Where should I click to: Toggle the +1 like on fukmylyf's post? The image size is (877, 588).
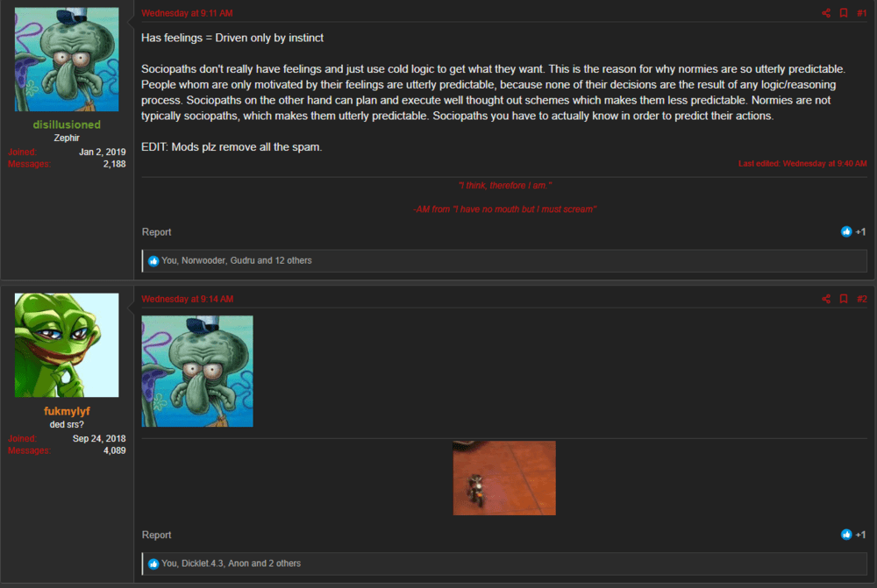click(x=853, y=535)
